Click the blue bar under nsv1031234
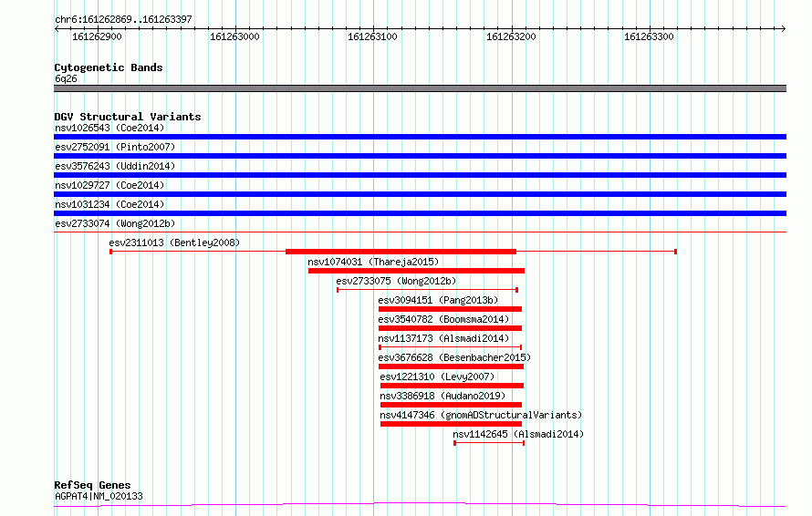Screen dimensions: 812x516 coord(420,213)
